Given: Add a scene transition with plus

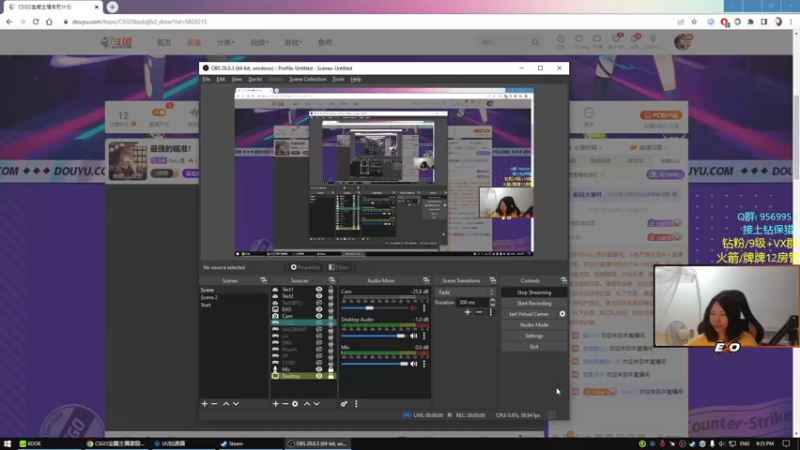Looking at the screenshot, I should [x=467, y=312].
